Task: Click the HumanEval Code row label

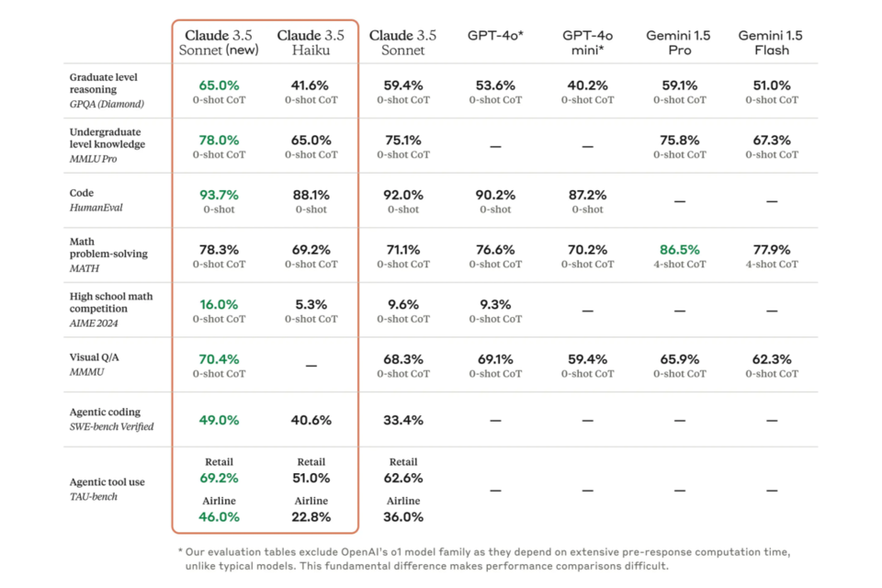Action: pos(96,200)
